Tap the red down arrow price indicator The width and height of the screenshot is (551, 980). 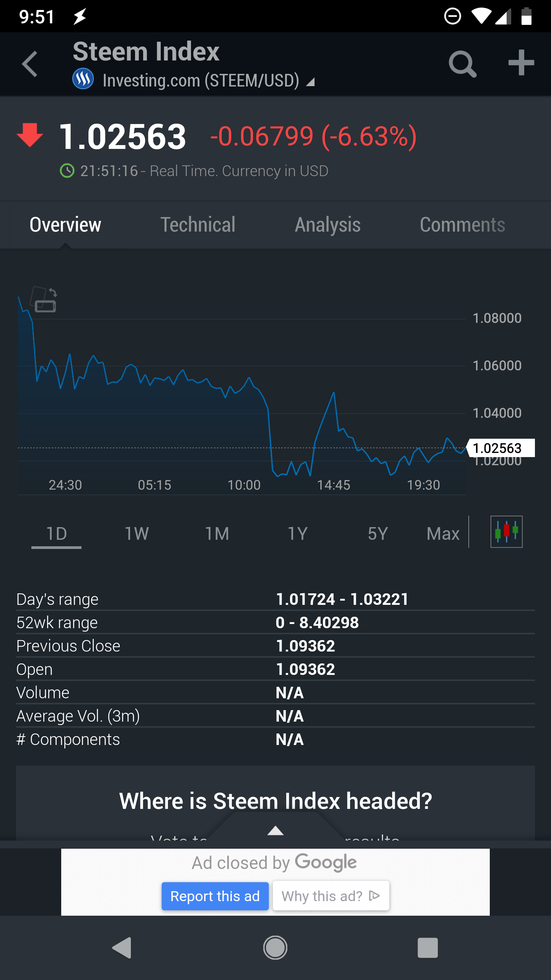point(30,135)
